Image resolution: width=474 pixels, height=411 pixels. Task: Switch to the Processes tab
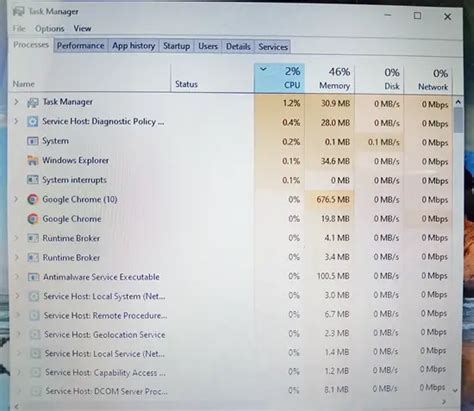31,45
